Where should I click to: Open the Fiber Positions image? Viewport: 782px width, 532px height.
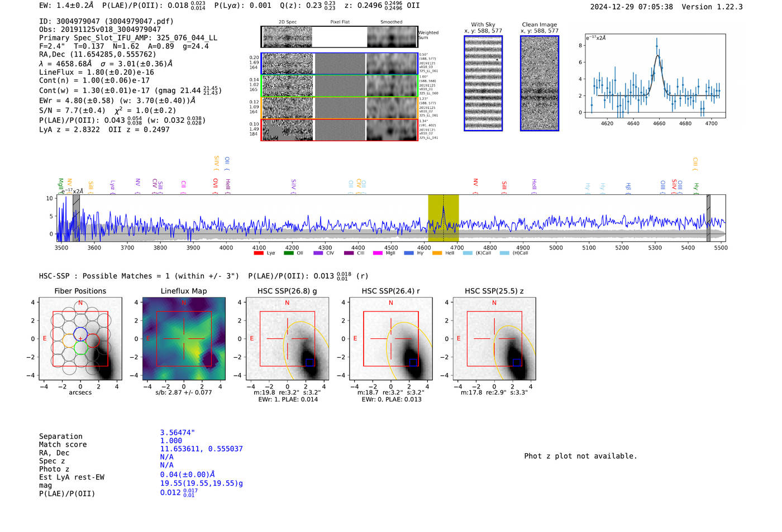tap(80, 338)
